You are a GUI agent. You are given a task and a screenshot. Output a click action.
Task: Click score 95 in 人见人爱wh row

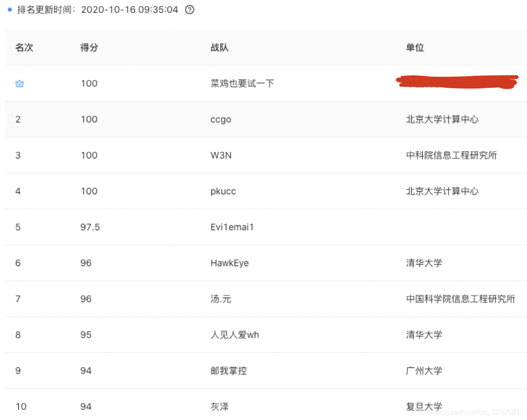pyautogui.click(x=86, y=335)
